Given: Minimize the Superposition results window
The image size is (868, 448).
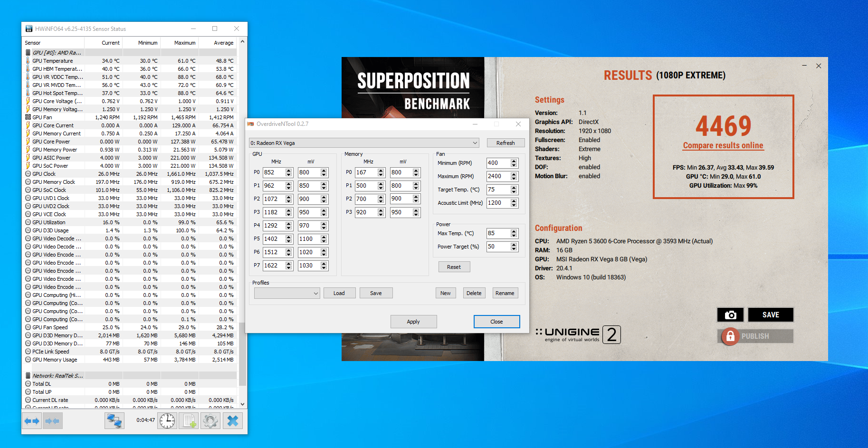Looking at the screenshot, I should 804,66.
